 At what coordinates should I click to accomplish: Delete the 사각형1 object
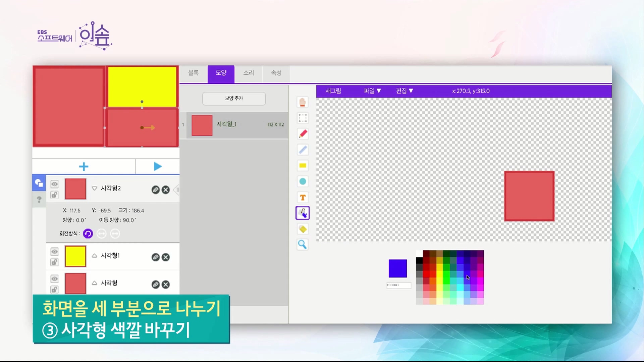coord(166,257)
